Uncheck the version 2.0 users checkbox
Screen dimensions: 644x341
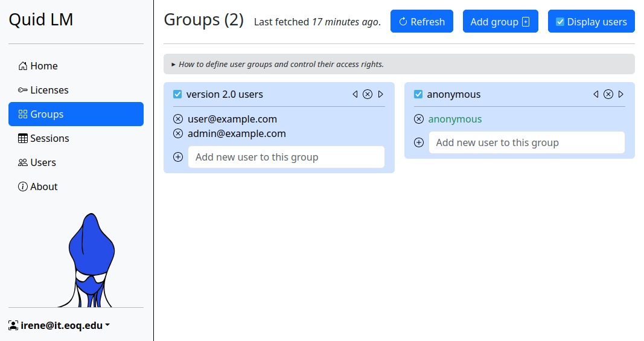pyautogui.click(x=177, y=94)
